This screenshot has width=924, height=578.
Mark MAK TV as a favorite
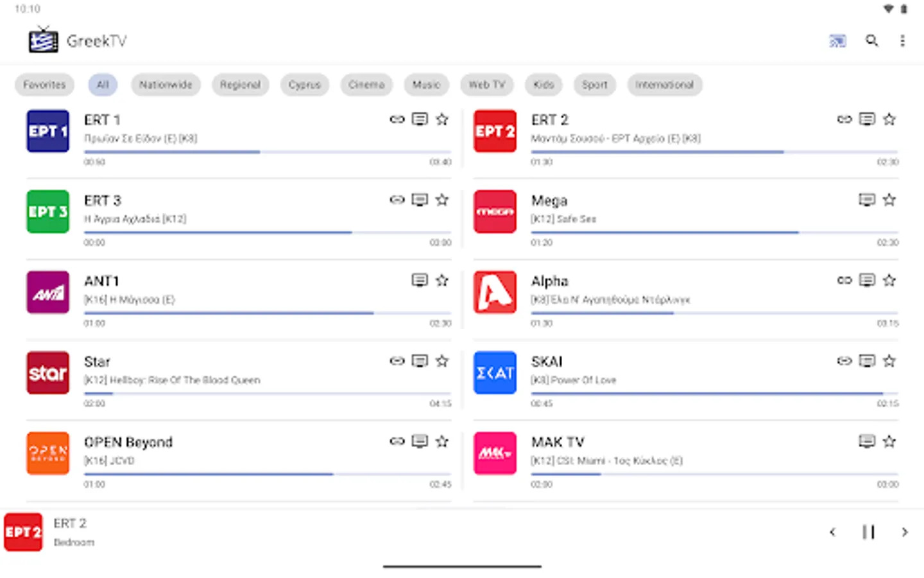[x=889, y=441]
